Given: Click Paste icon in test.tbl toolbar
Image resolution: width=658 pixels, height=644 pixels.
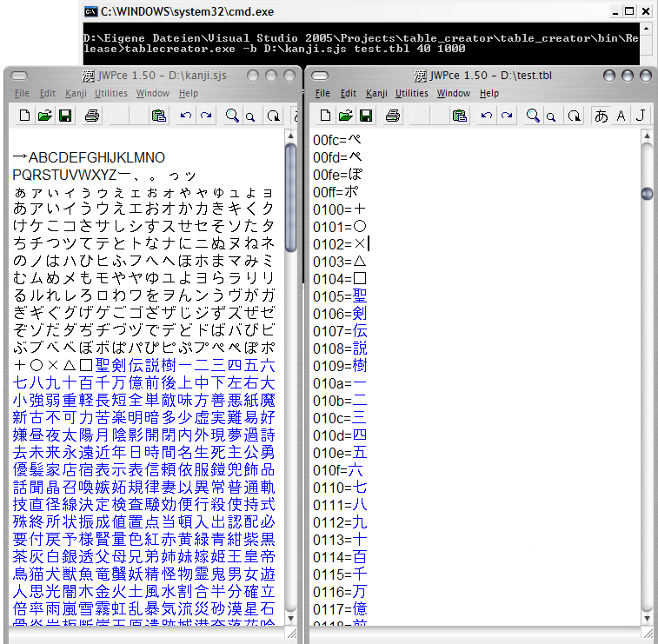Looking at the screenshot, I should click(x=460, y=116).
